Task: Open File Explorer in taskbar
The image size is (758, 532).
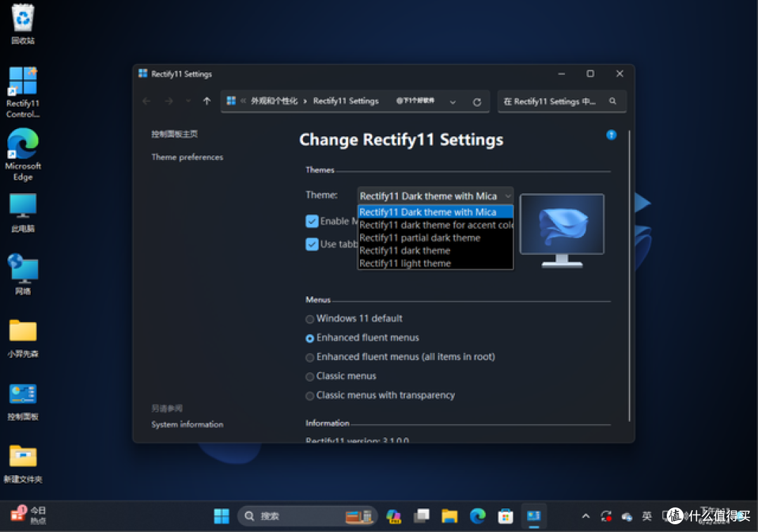Action: (449, 517)
